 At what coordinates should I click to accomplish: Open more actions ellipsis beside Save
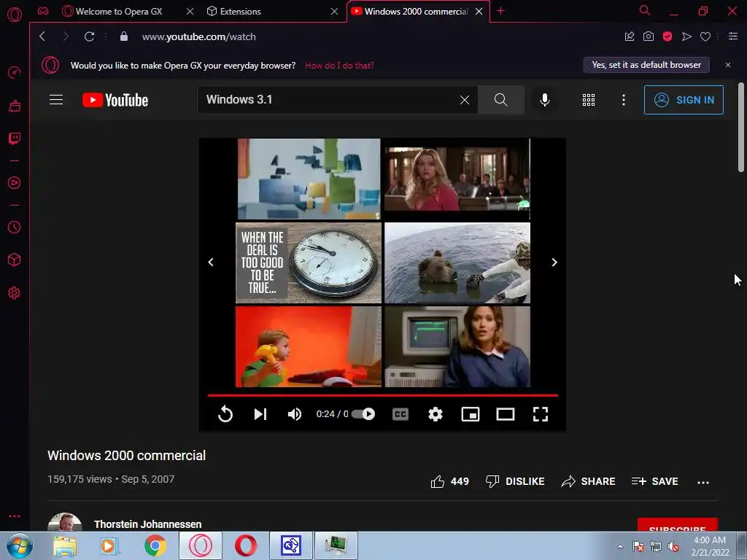pos(703,483)
